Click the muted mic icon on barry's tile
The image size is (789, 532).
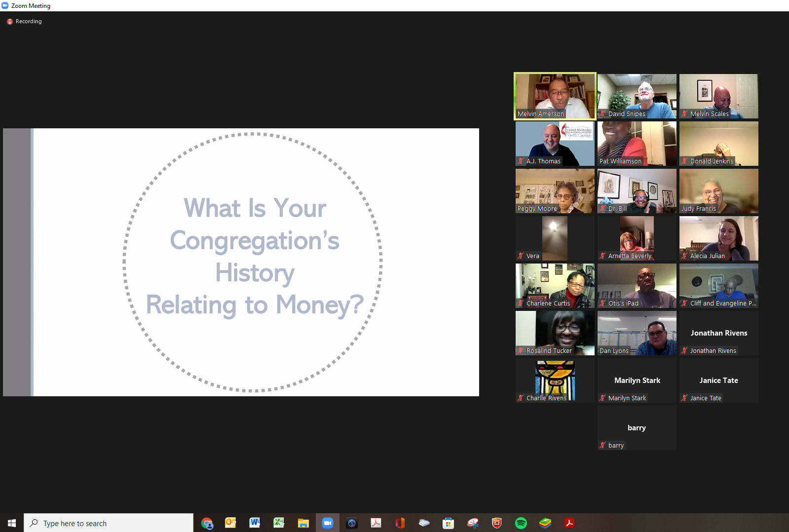click(x=602, y=445)
